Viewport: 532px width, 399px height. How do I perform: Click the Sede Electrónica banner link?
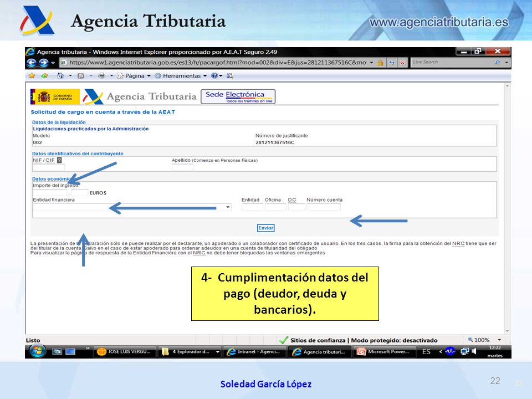pyautogui.click(x=238, y=96)
